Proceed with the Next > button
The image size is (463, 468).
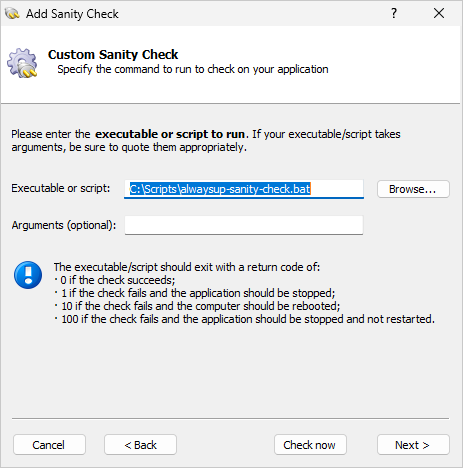click(x=413, y=445)
